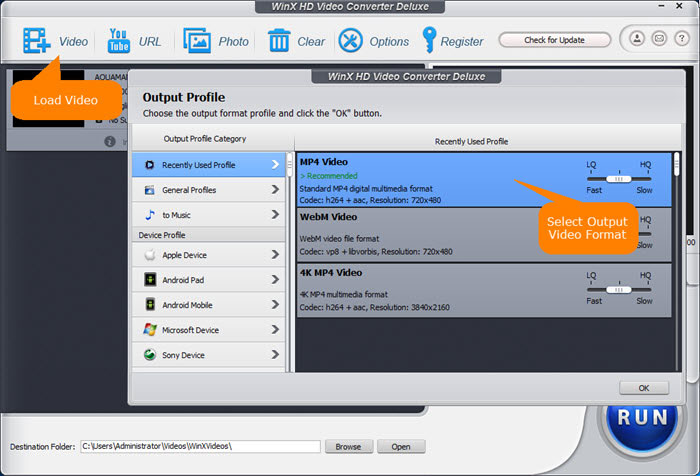This screenshot has width=700, height=476.
Task: Click the Sony Device icon
Action: coord(150,355)
